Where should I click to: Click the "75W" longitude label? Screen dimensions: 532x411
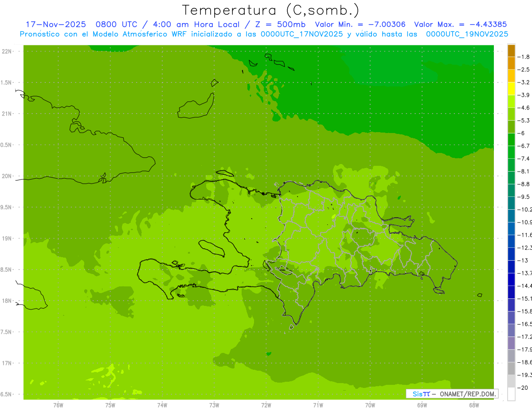(110, 405)
